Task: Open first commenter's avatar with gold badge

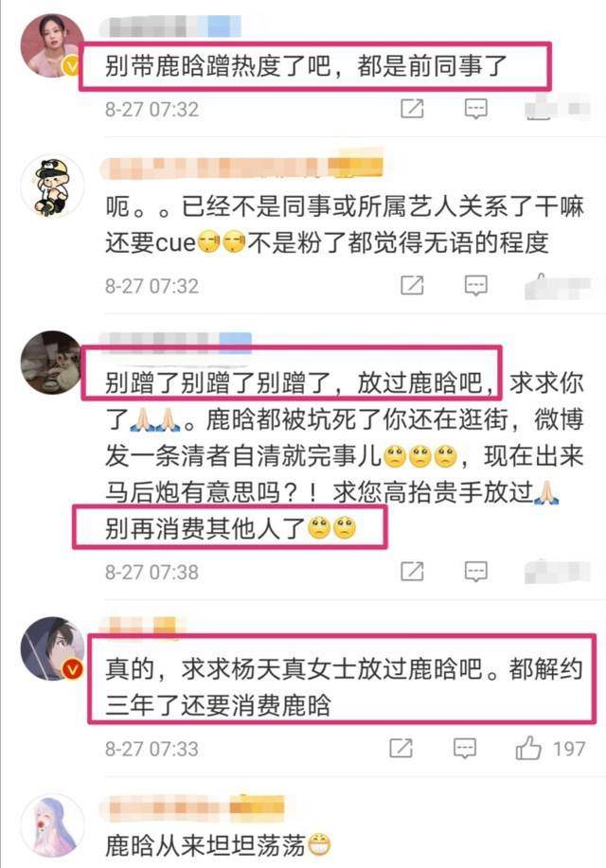Action: point(51,45)
